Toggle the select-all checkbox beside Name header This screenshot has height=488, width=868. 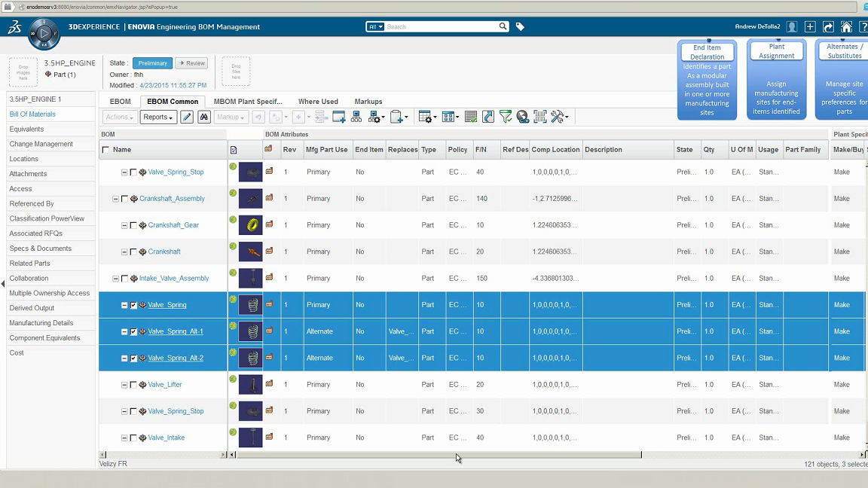105,150
